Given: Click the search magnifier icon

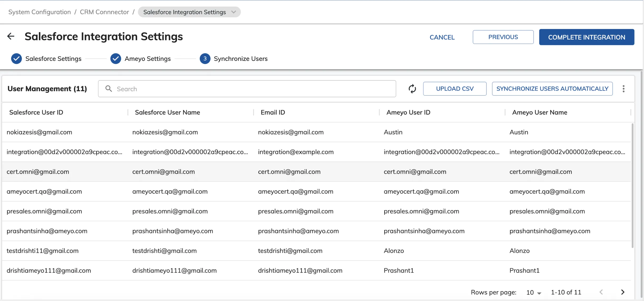Looking at the screenshot, I should [109, 89].
